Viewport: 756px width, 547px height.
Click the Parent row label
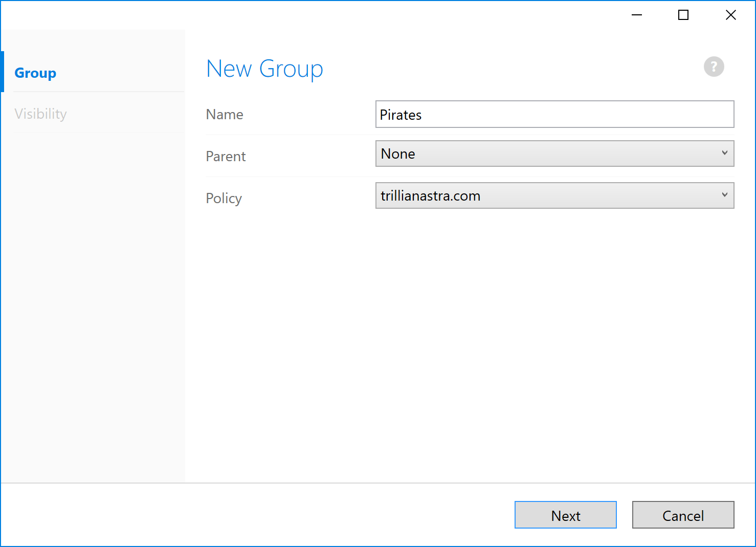[x=226, y=156]
